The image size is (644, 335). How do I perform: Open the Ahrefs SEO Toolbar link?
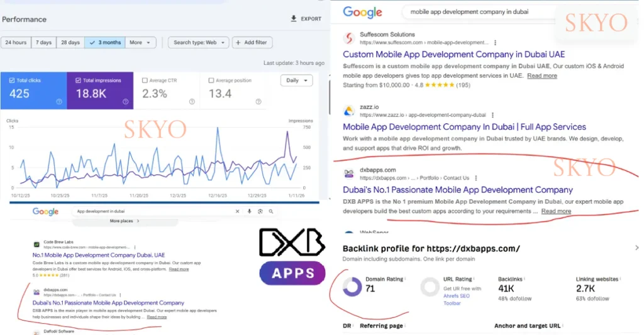pyautogui.click(x=457, y=299)
